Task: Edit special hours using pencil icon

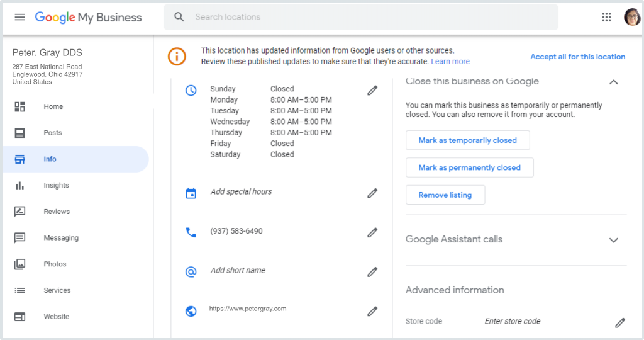Action: [x=372, y=193]
